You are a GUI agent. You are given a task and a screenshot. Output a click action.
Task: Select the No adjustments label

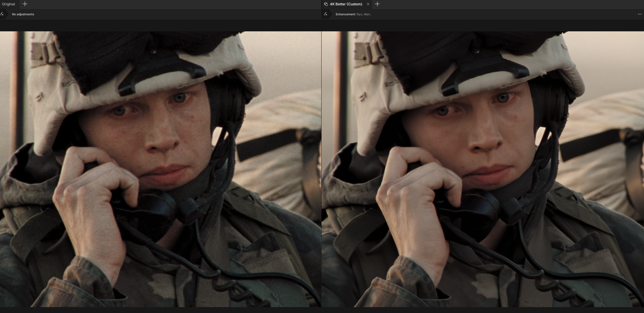23,14
